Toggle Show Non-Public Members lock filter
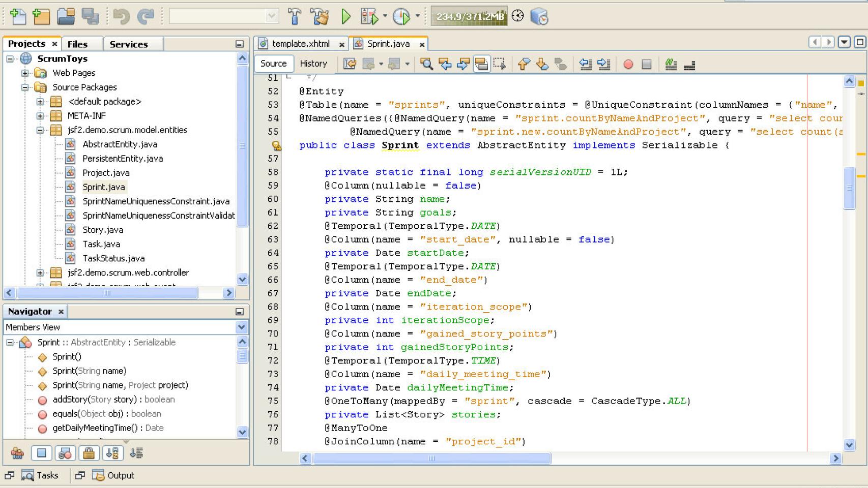Screen dimensions: 868x488 [89, 453]
